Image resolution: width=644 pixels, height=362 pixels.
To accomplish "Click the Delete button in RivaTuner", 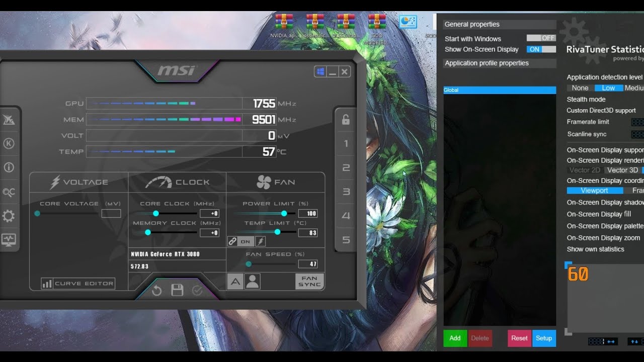I will point(480,338).
